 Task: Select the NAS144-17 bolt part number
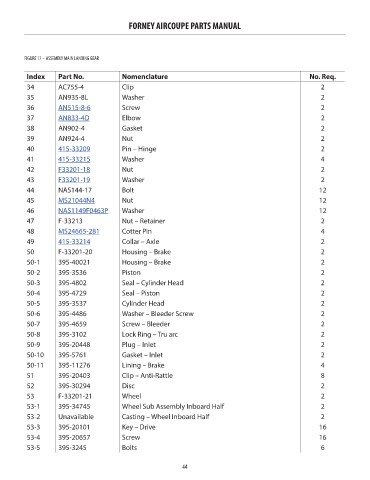tap(75, 190)
